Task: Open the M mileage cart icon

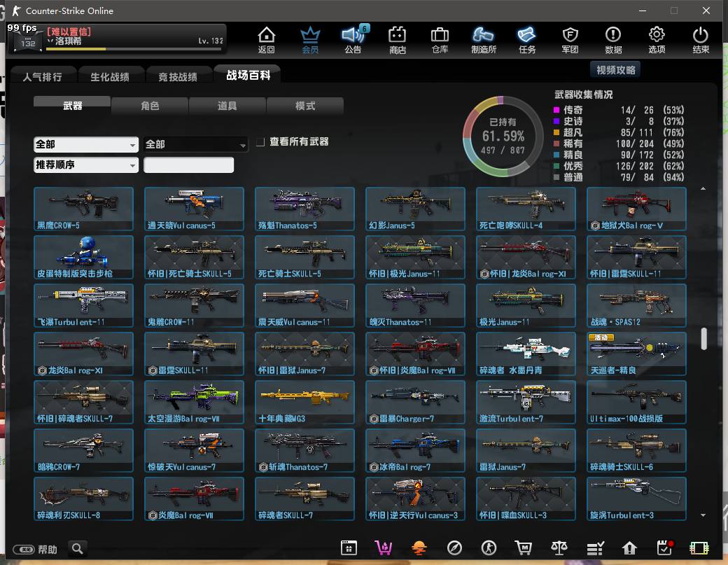Action: pyautogui.click(x=524, y=548)
